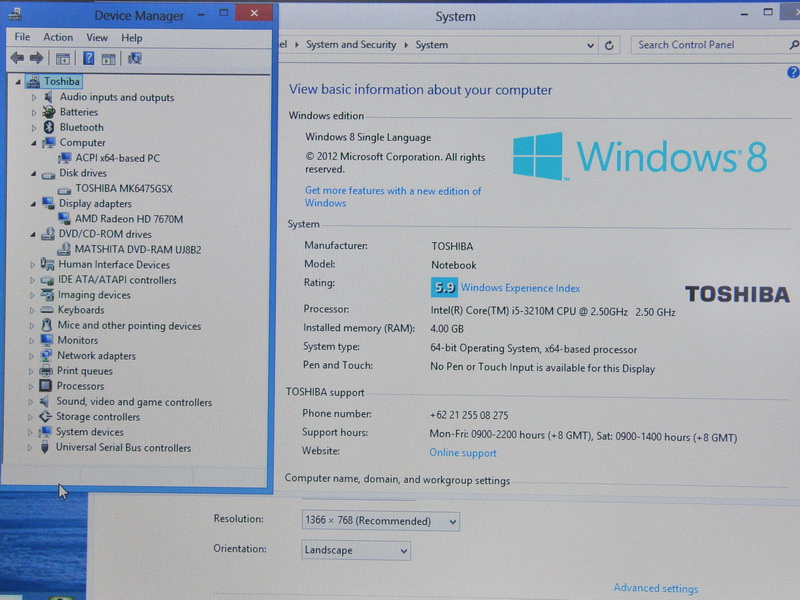This screenshot has width=800, height=600.
Task: Select the Batteries device icon
Action: point(49,112)
